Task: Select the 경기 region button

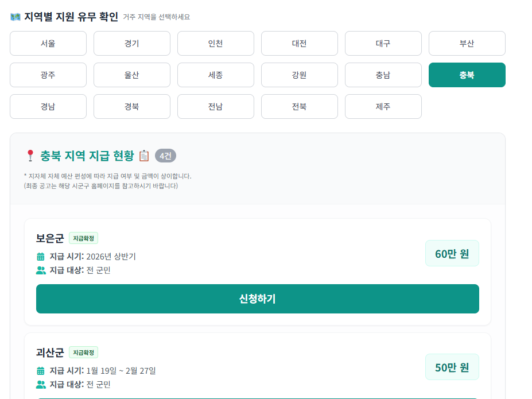Action: 132,44
